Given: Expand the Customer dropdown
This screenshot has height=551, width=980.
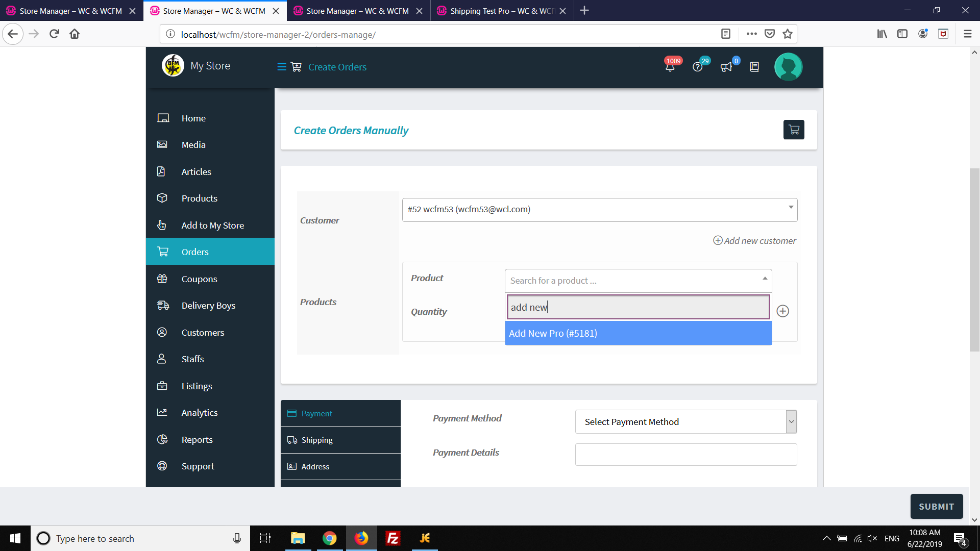Looking at the screenshot, I should (x=600, y=210).
